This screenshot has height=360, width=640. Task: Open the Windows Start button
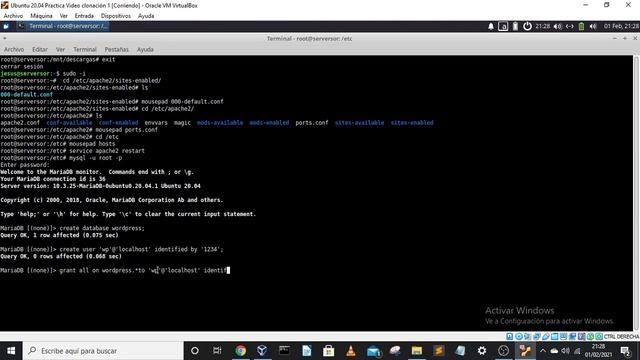point(11,351)
